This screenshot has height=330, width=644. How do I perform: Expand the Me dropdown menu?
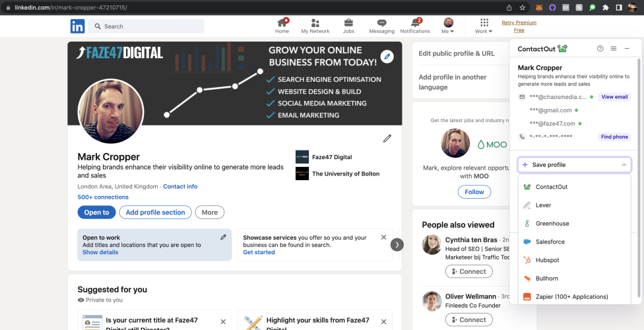tap(447, 26)
